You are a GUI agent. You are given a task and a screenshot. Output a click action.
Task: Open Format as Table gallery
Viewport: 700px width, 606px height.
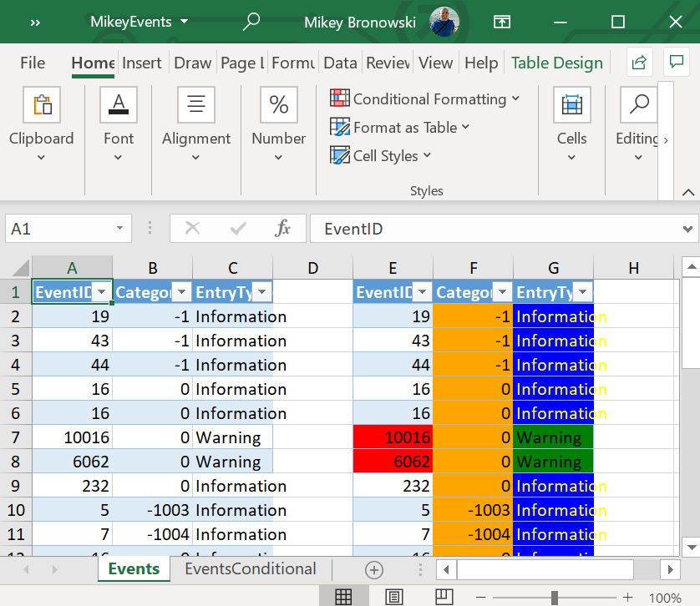coord(399,127)
